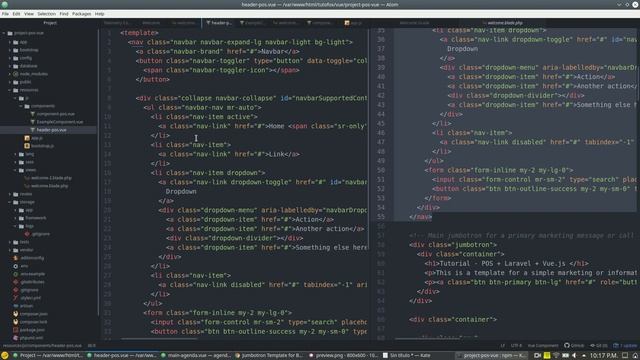
Task: Collapse the project-pos-vue root folder
Action: (x=4, y=33)
